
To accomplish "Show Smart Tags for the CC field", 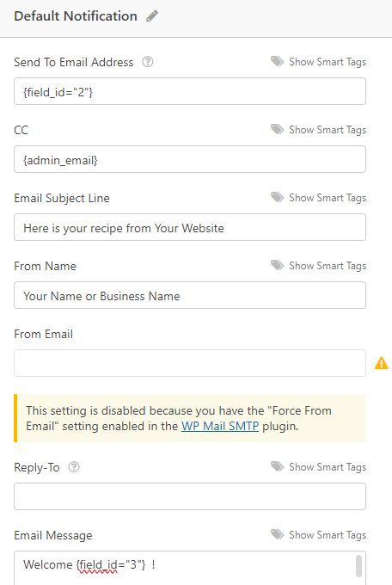I will coord(328,130).
